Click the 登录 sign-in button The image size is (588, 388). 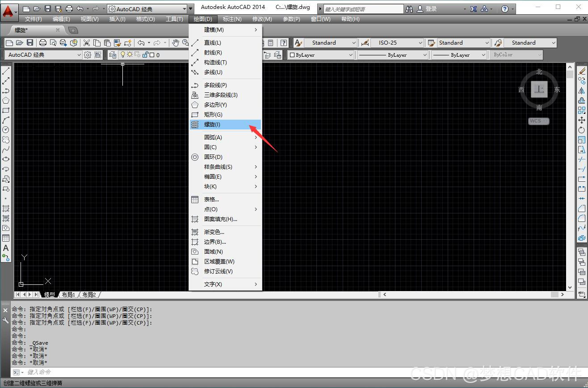(427, 8)
